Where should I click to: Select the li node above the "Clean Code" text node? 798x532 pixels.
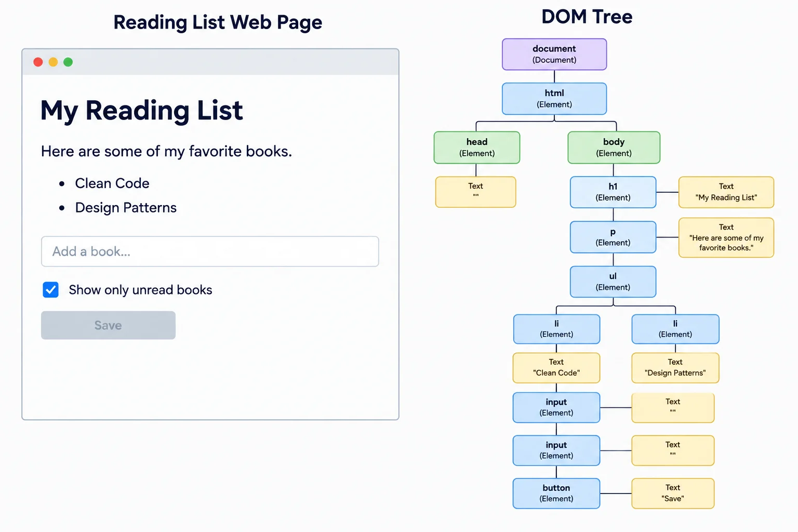tap(557, 329)
